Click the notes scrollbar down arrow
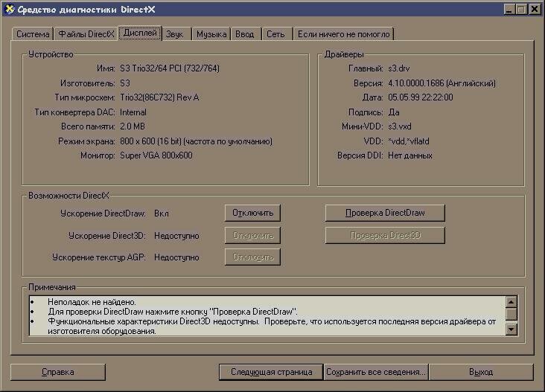Image resolution: width=545 pixels, height=392 pixels. coord(511,330)
